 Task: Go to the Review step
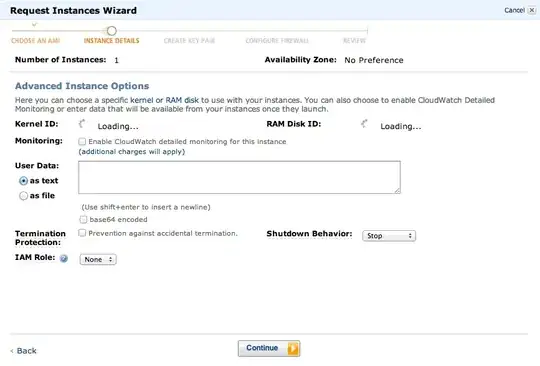tap(354, 41)
